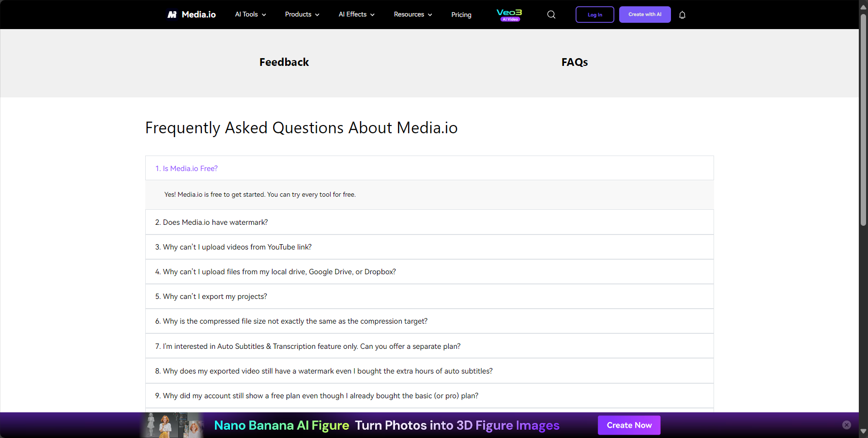
Task: Expand the Auto Subtitles separate plan question
Action: 429,346
